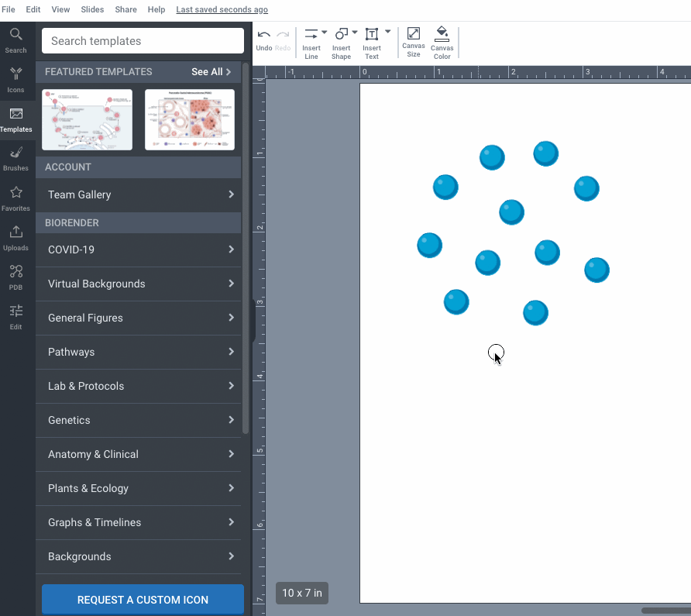This screenshot has height=616, width=691.
Task: Click the Undo button in the toolbar
Action: pos(263,36)
